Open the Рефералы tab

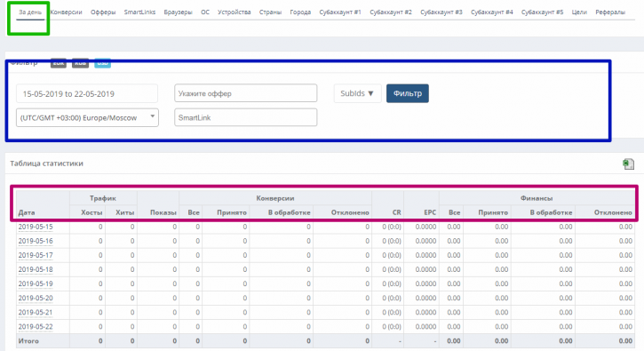tap(610, 12)
